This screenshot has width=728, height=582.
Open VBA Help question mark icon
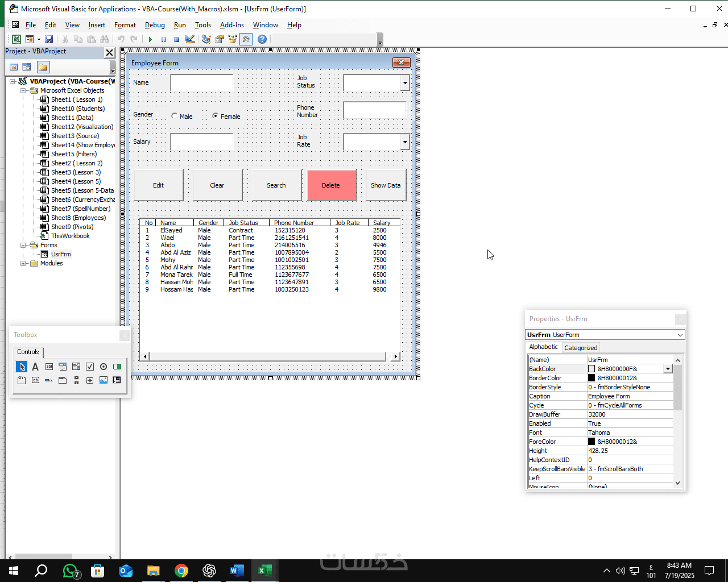(262, 39)
